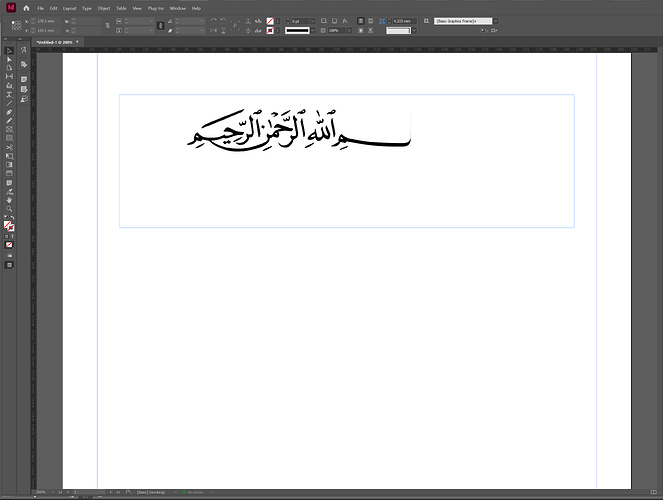This screenshot has width=663, height=500.
Task: Open the stroke type dropdown
Action: pos(312,30)
